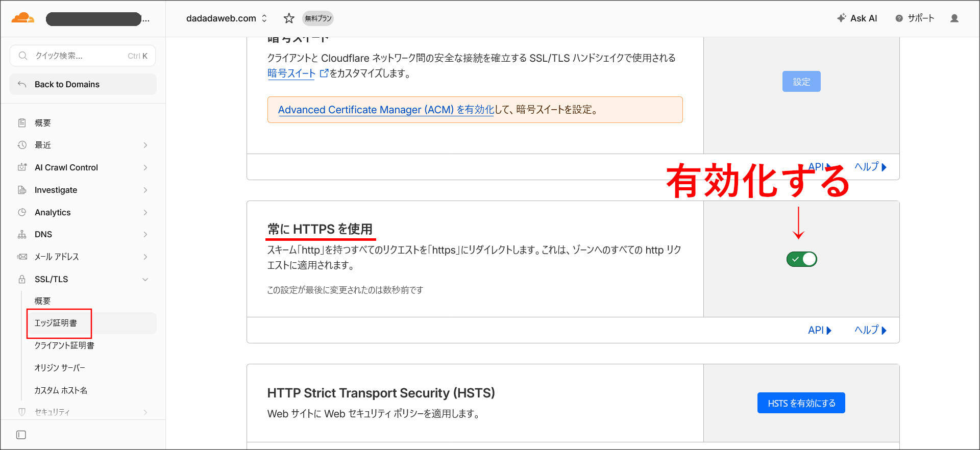Focus the クイック検索 search field

click(83, 56)
